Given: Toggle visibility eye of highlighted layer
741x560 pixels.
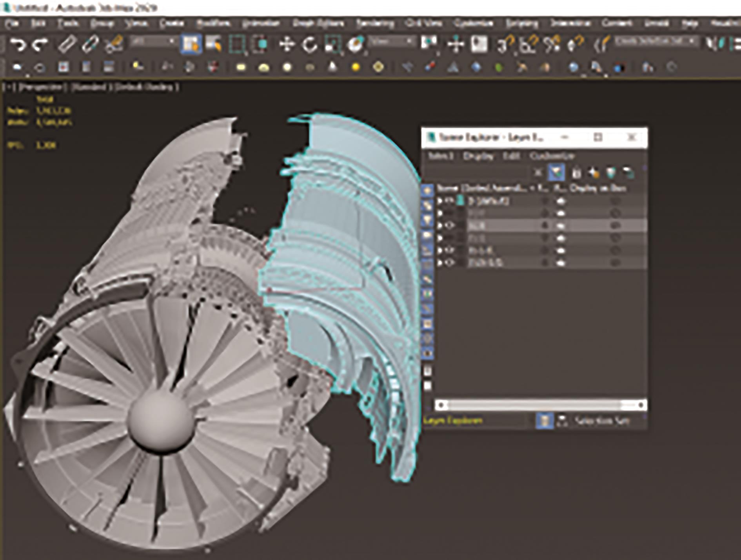Looking at the screenshot, I should click(x=449, y=225).
